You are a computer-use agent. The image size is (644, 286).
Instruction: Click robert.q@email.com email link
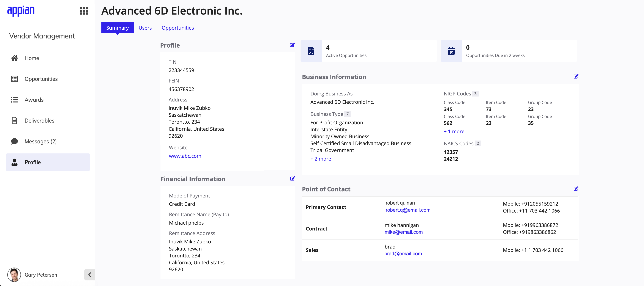coord(408,210)
